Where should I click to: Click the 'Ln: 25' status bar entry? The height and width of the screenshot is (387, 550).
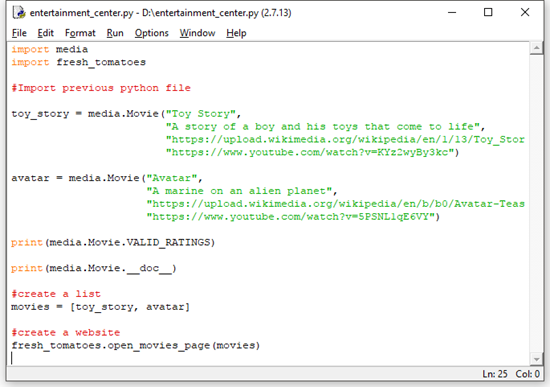pyautogui.click(x=495, y=374)
